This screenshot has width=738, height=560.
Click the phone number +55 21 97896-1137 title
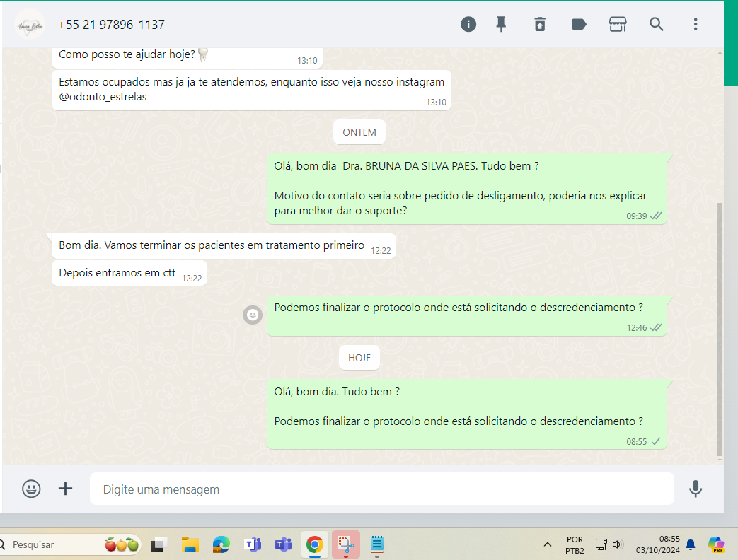(x=111, y=25)
